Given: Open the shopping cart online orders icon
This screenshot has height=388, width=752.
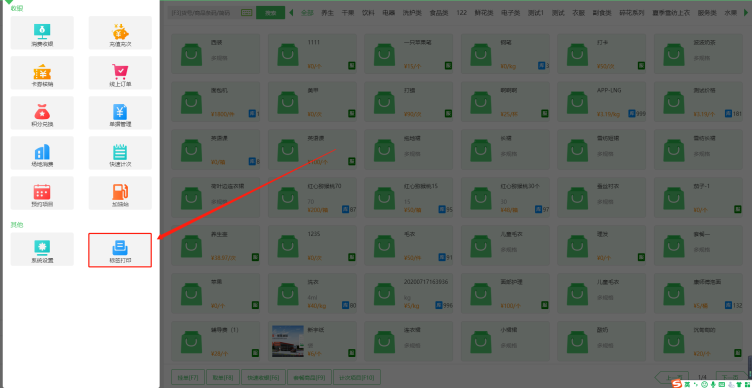Looking at the screenshot, I should (120, 72).
